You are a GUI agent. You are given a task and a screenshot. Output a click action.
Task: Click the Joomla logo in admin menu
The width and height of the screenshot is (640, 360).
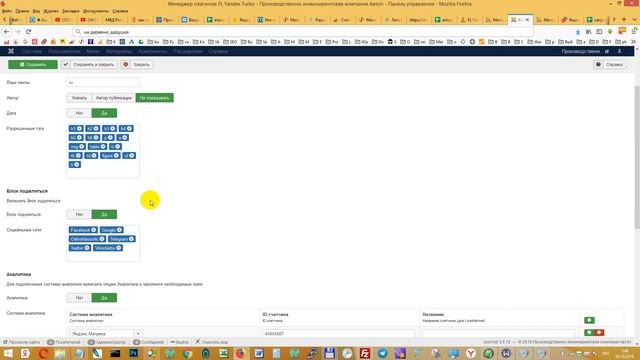click(11, 51)
